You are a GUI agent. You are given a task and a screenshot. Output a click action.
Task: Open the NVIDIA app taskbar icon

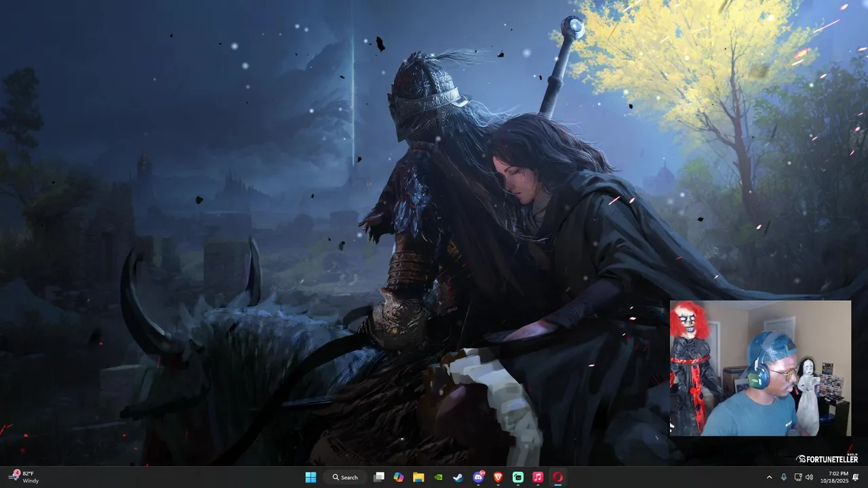click(x=439, y=477)
